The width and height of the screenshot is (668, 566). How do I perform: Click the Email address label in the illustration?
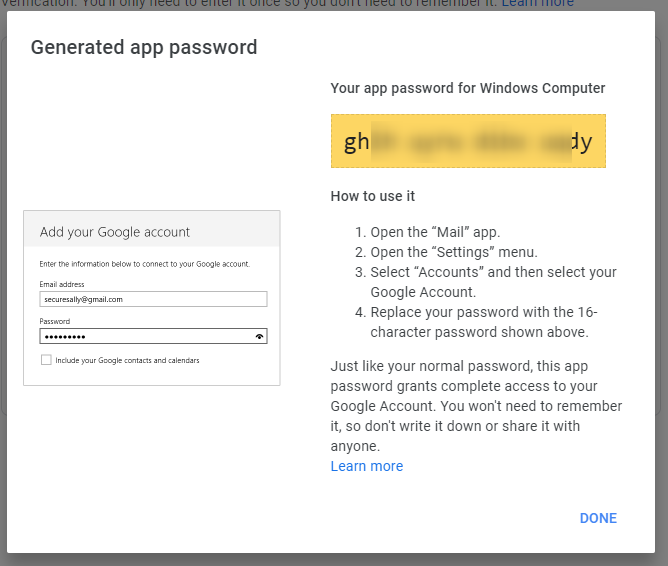[62, 285]
